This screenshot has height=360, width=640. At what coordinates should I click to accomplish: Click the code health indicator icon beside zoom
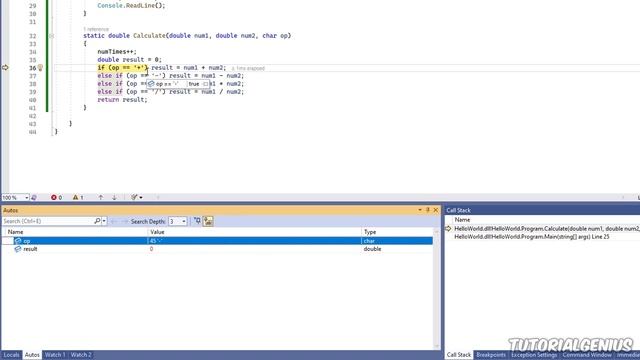(34, 198)
